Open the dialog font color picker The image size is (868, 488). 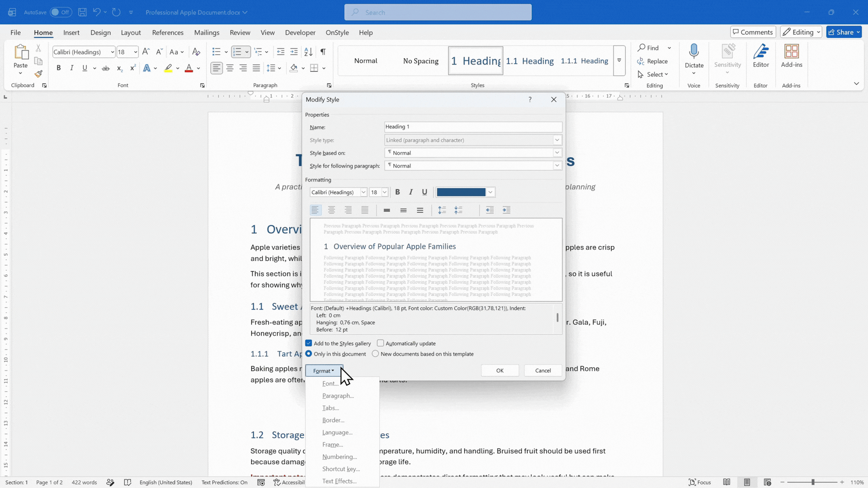(465, 192)
